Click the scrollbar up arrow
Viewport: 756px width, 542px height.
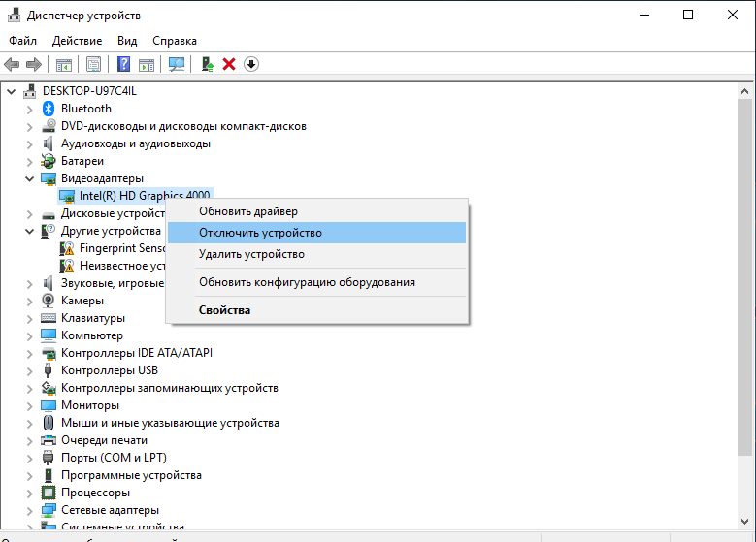pyautogui.click(x=745, y=91)
